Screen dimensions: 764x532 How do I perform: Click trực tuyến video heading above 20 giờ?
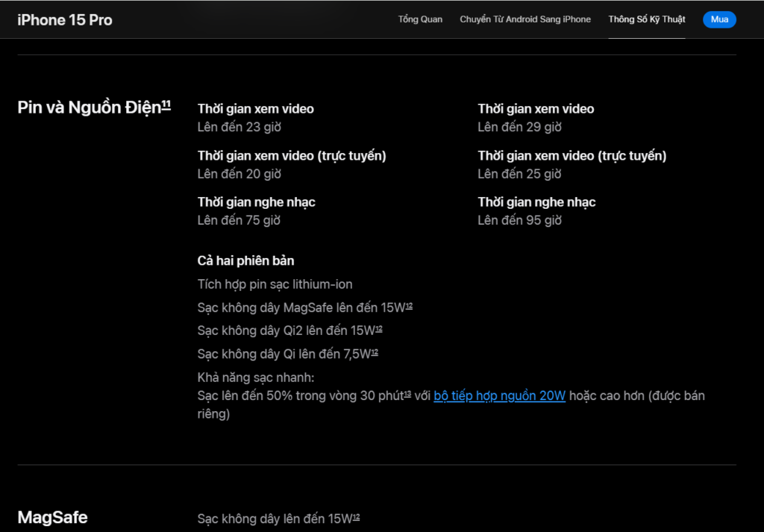292,156
